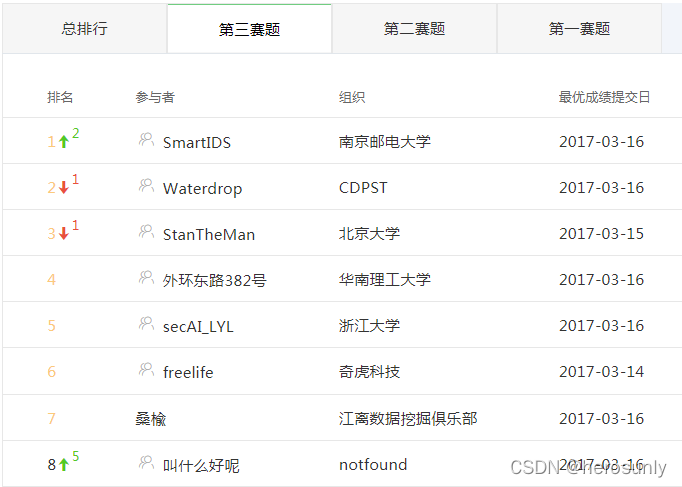
Task: Open participant Waterdrop
Action: coord(202,189)
